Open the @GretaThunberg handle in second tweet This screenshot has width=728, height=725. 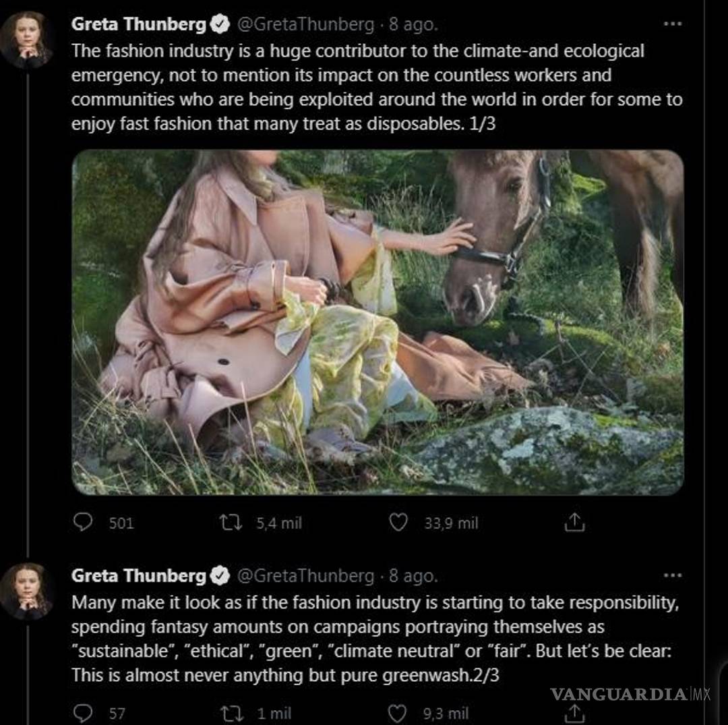[x=305, y=575]
